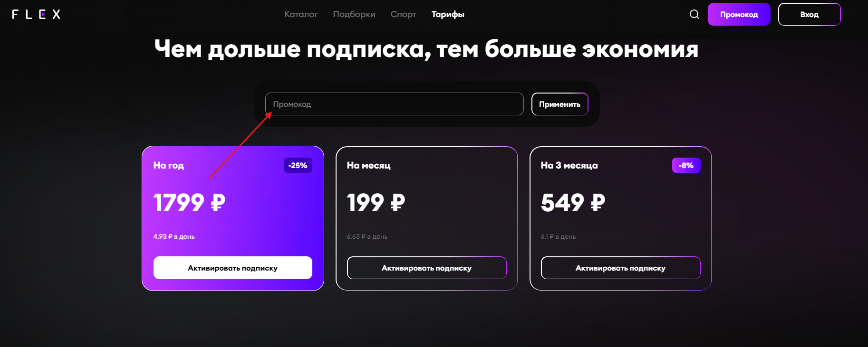Select the На год plan card title

169,165
